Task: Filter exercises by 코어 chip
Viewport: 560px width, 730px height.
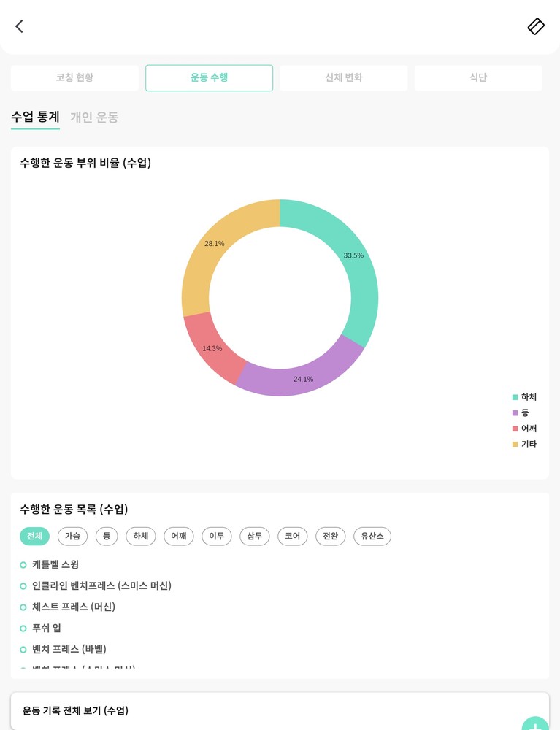Action: 292,537
